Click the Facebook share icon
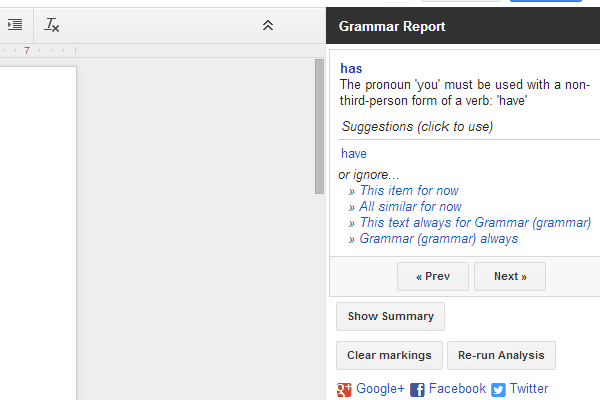Image resolution: width=600 pixels, height=400 pixels. coord(417,390)
